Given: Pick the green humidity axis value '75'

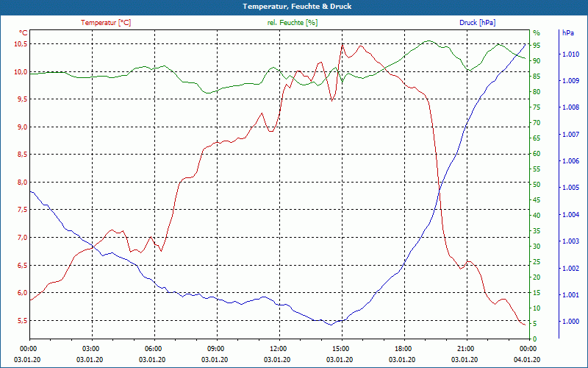Looking at the screenshot, I should pyautogui.click(x=537, y=107).
